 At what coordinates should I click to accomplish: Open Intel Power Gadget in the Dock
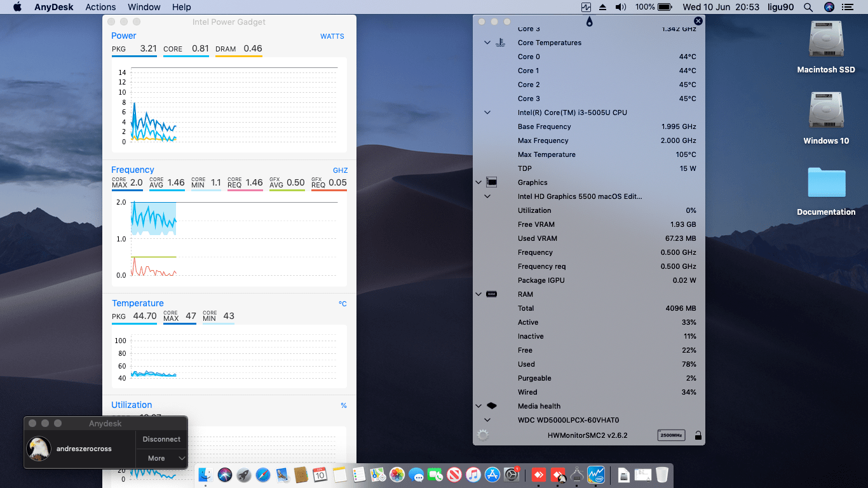pos(596,474)
